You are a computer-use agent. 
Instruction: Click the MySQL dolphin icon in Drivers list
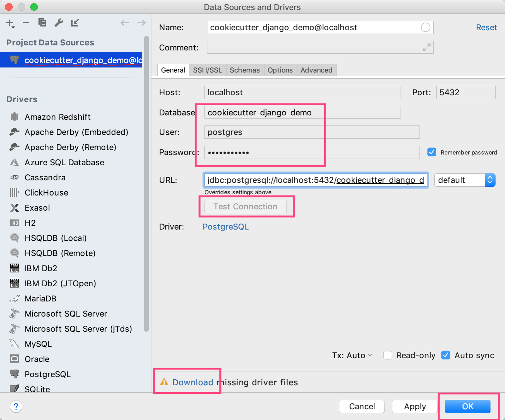pyautogui.click(x=14, y=344)
